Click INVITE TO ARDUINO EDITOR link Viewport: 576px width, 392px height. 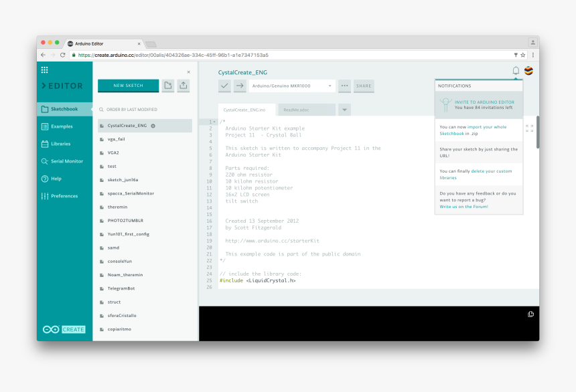[x=484, y=102]
